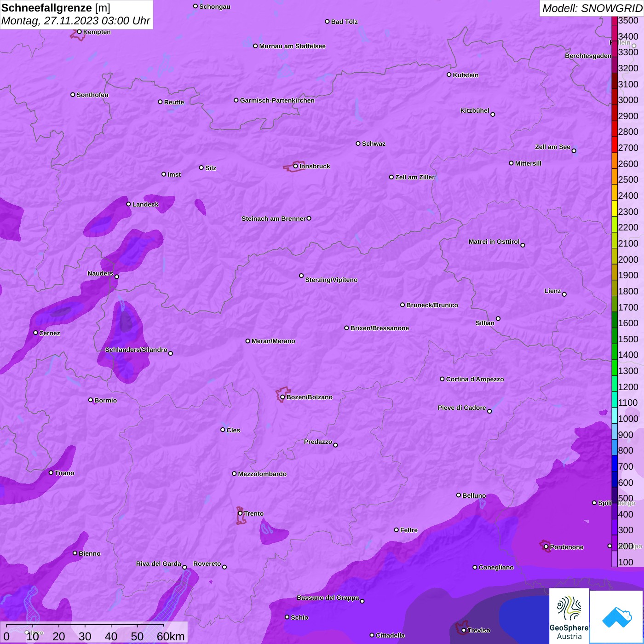This screenshot has height=644, width=644.
Task: Click the Modell: SNOWGRID label
Action: (x=592, y=8)
